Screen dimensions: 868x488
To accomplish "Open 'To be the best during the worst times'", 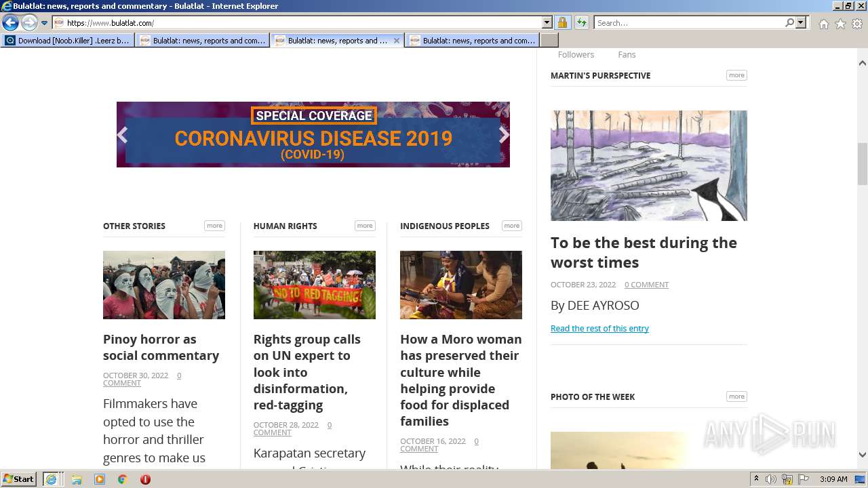I will tap(644, 253).
